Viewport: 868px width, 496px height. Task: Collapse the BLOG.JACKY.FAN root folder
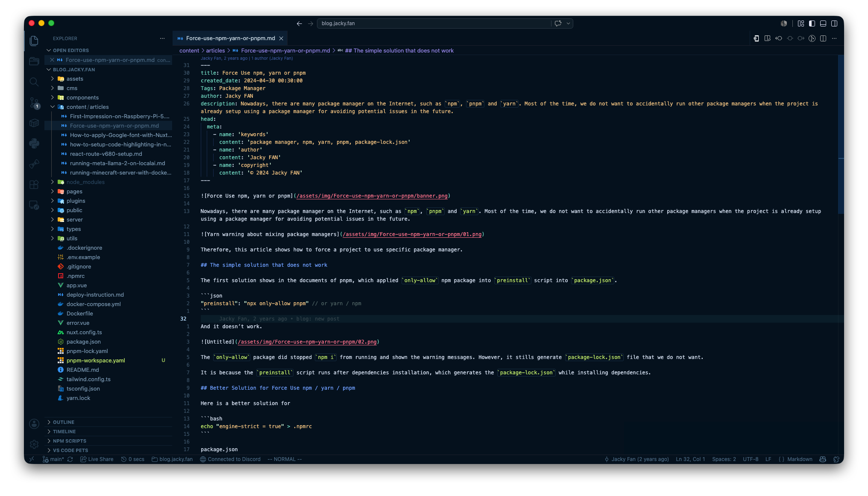click(109, 70)
